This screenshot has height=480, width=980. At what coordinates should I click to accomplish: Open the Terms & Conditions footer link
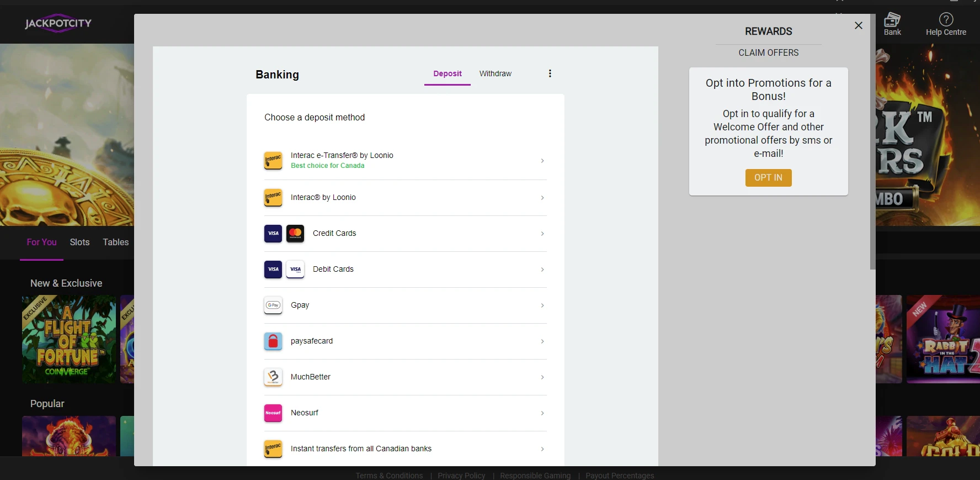point(389,476)
